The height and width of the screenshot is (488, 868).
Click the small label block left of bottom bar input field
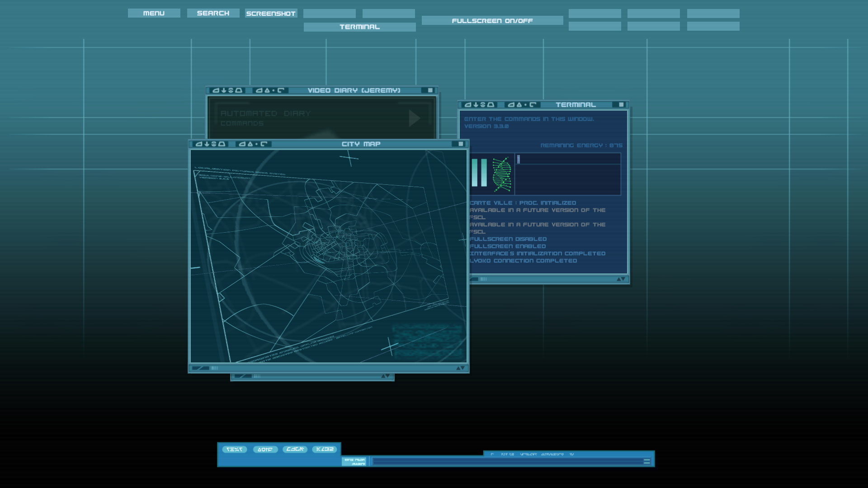coord(354,462)
